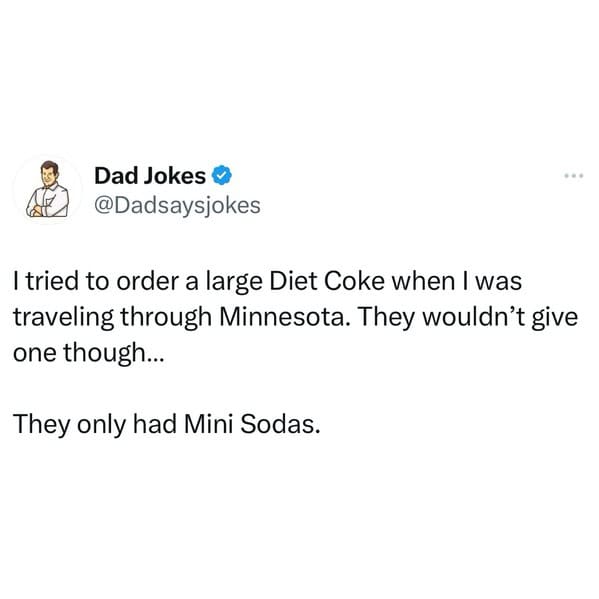Visit the @Dadsaysjokes handle link
The image size is (599, 599).
pyautogui.click(x=177, y=206)
